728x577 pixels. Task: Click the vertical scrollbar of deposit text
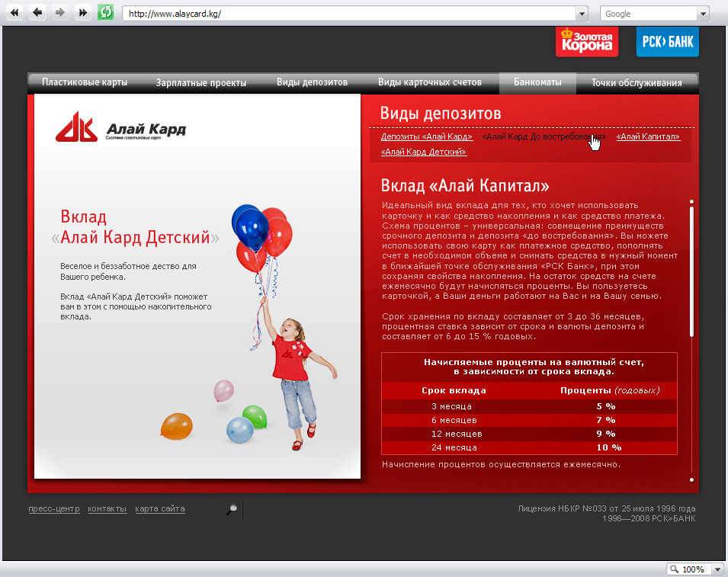click(691, 271)
